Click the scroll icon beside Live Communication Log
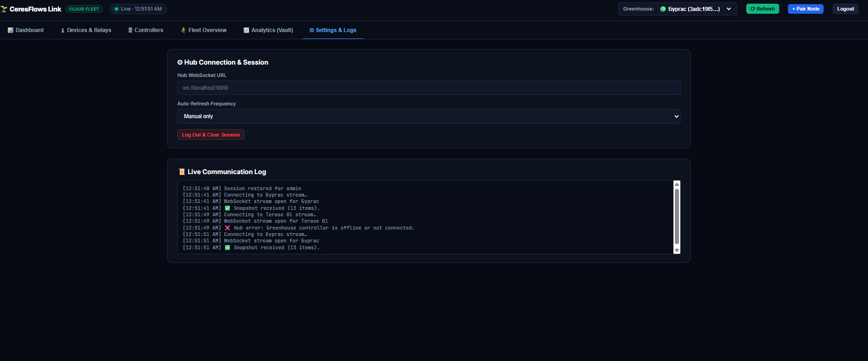 (182, 172)
